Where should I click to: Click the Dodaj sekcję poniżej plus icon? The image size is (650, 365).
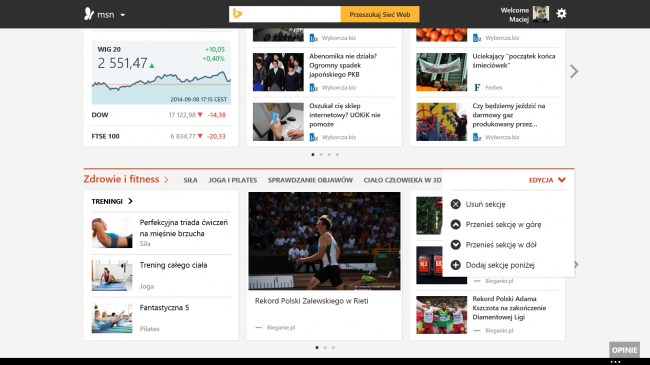(456, 265)
